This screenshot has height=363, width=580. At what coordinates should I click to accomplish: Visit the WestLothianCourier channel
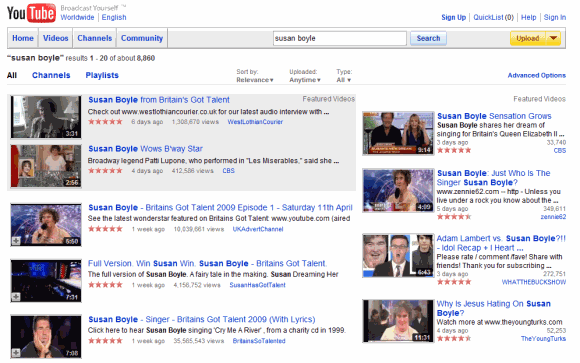pos(255,122)
